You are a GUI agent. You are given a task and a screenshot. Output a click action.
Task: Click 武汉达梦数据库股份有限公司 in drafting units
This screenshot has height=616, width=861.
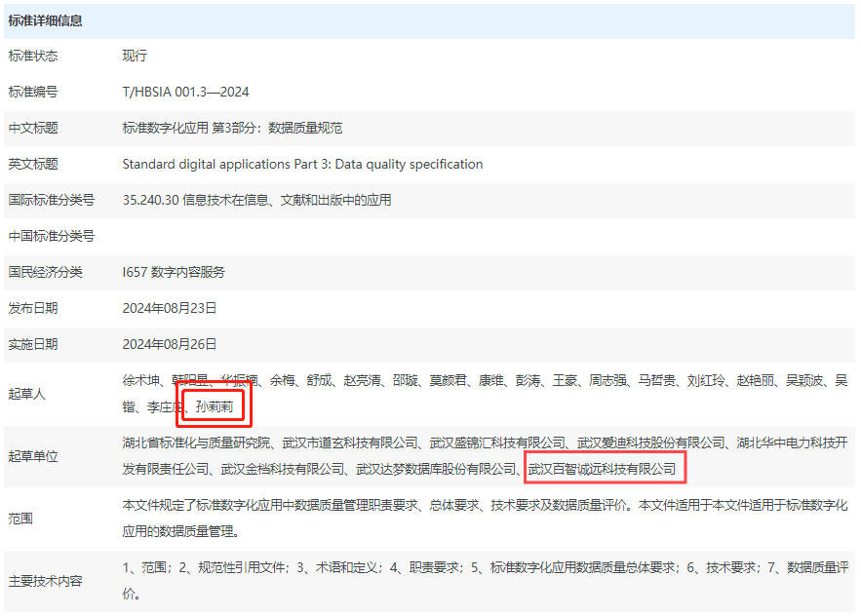[x=436, y=469]
